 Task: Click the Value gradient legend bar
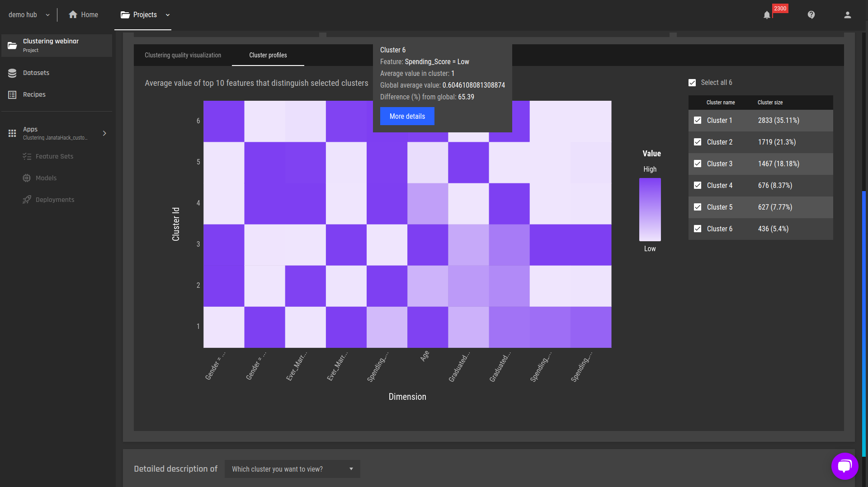coord(650,209)
